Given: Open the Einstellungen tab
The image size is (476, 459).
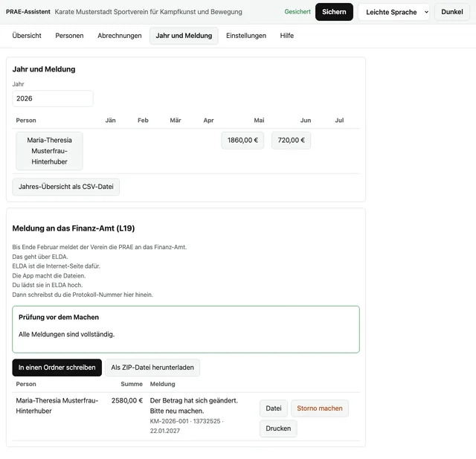Looking at the screenshot, I should click(x=246, y=36).
